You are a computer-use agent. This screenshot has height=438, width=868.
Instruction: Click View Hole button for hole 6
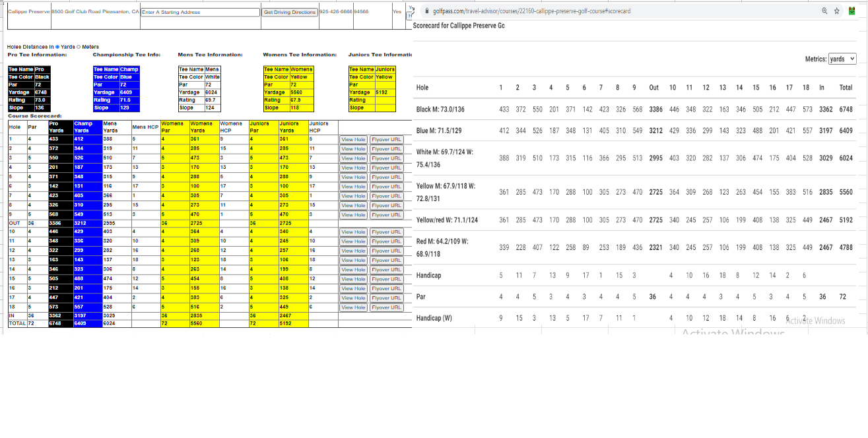coord(353,187)
